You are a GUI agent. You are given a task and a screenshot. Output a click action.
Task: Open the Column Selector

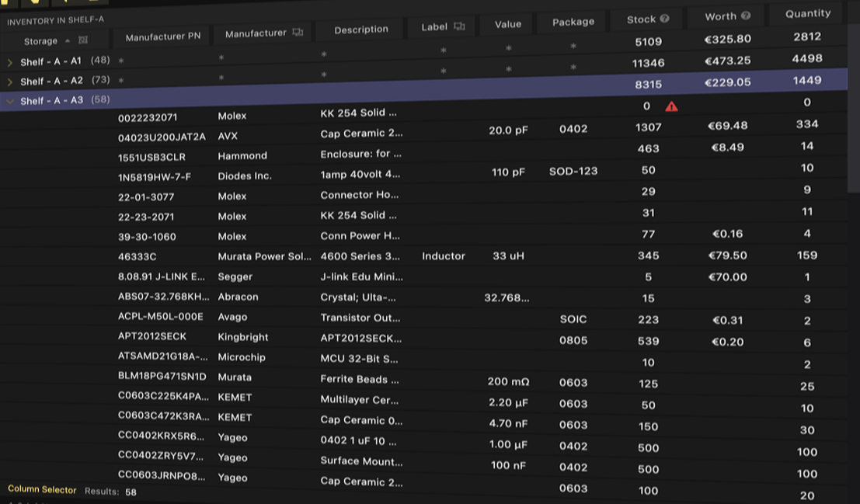click(42, 490)
